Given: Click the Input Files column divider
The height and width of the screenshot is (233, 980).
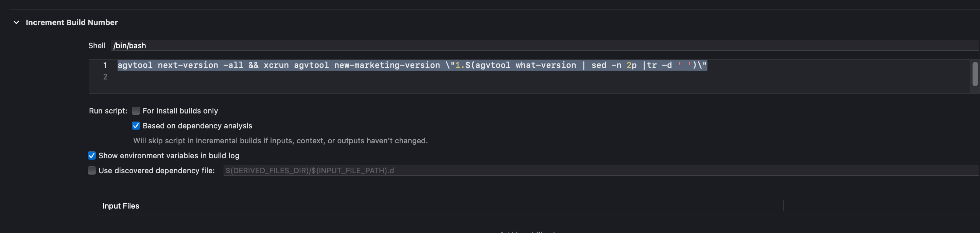Looking at the screenshot, I should [x=783, y=206].
